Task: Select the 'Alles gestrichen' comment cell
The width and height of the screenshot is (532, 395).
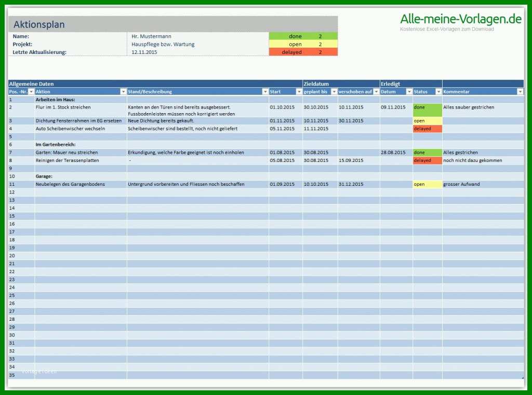Action: [483, 153]
